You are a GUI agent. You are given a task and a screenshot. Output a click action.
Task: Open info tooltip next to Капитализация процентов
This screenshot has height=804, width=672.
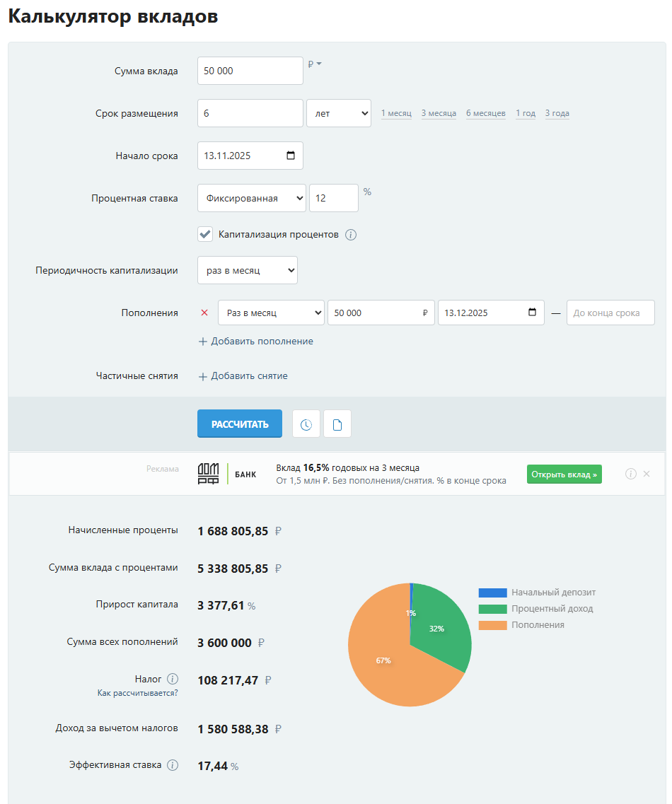tap(351, 235)
